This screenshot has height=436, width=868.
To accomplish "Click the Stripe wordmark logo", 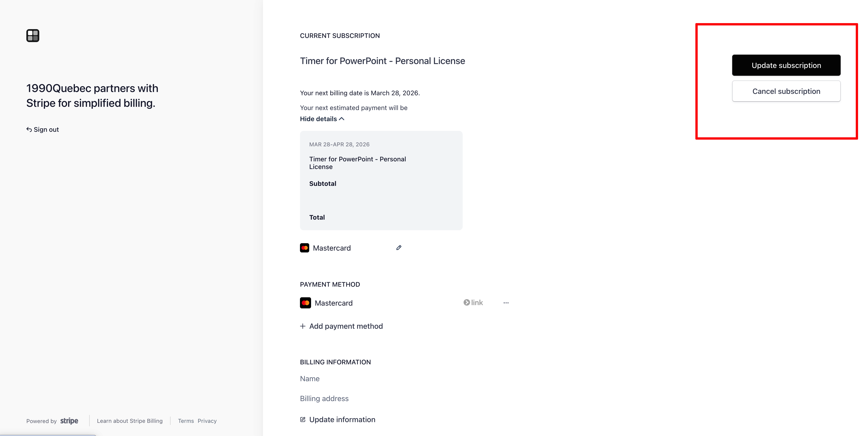I will [69, 421].
